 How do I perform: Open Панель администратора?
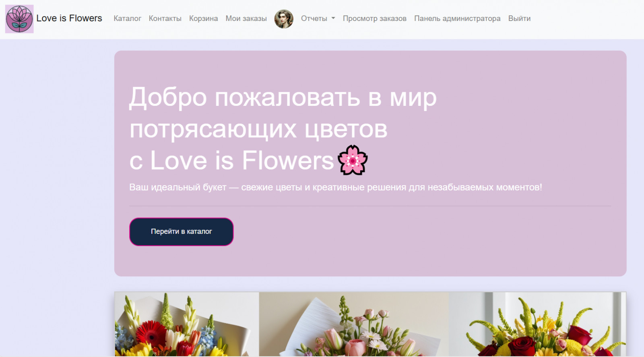(457, 19)
